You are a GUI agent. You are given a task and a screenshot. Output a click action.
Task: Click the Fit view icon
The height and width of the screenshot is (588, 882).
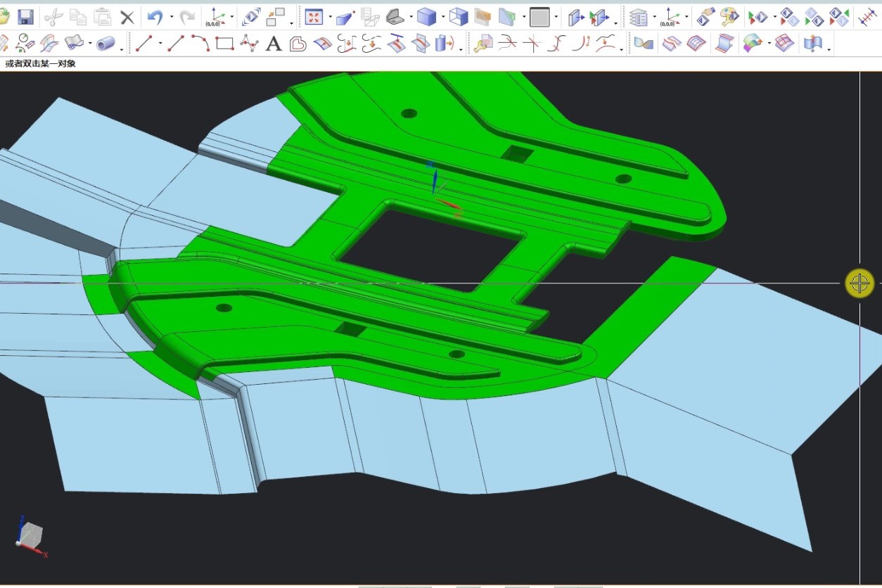tap(314, 17)
